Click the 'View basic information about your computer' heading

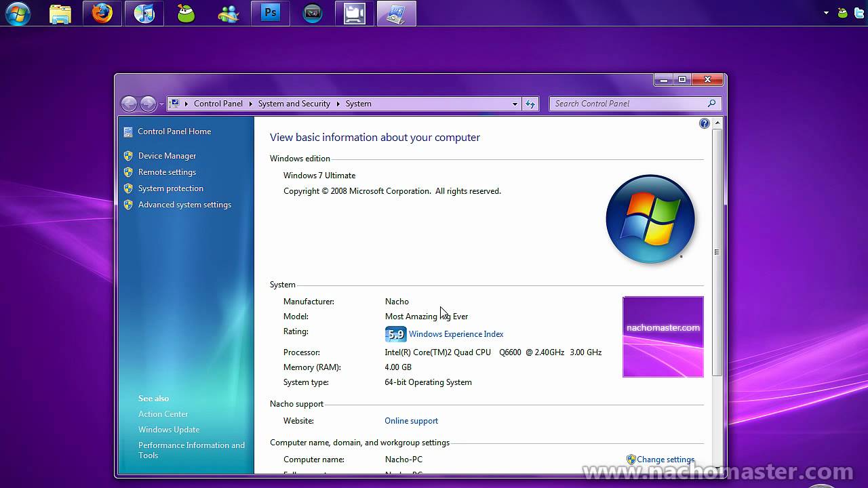coord(375,138)
